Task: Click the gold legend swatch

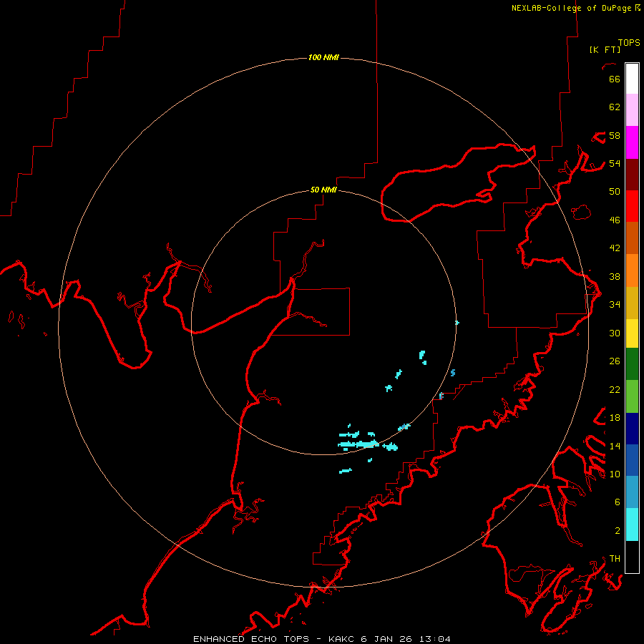Action: click(632, 303)
